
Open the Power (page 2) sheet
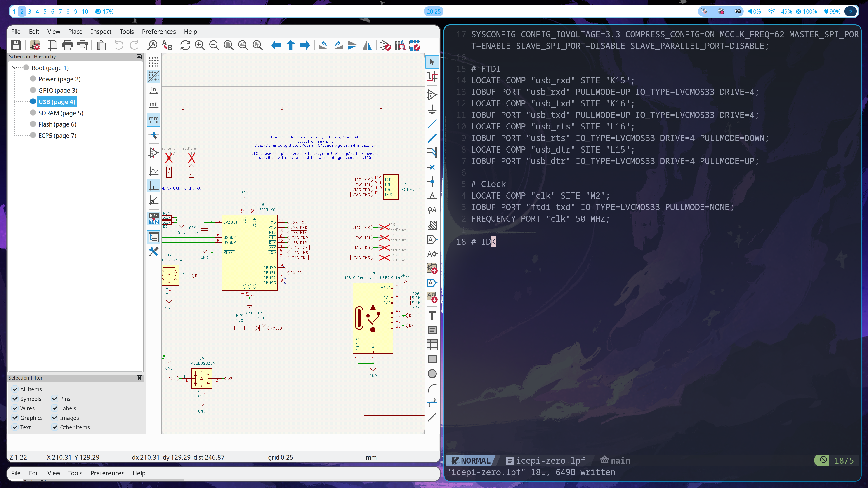59,79
